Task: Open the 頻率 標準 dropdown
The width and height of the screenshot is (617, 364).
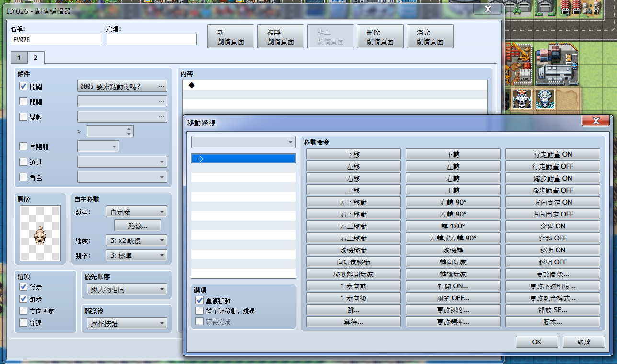Action: [x=136, y=255]
